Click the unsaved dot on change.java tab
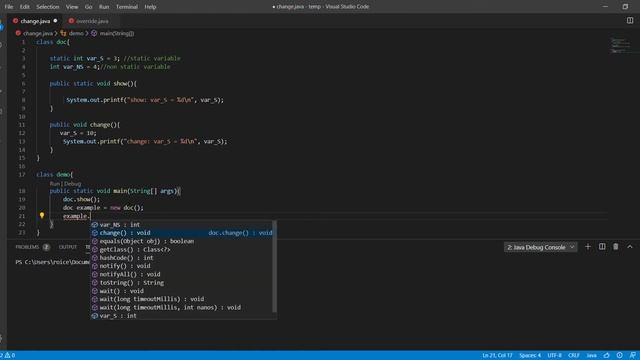The image size is (640, 360). 56,21
